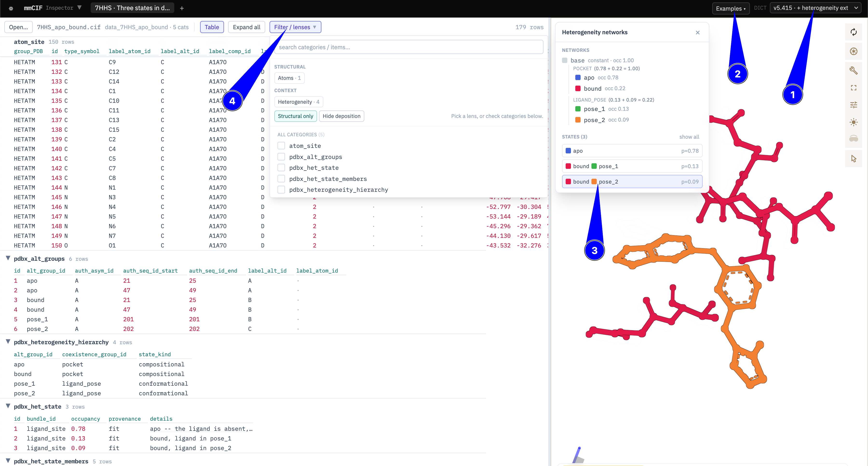
Task: Collapse the pdbx_heterogeneity_hierarchy table section
Action: (x=8, y=342)
